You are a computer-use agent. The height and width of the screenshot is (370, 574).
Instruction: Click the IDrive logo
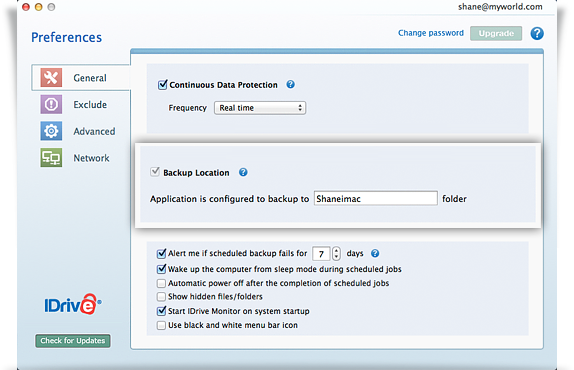[72, 304]
